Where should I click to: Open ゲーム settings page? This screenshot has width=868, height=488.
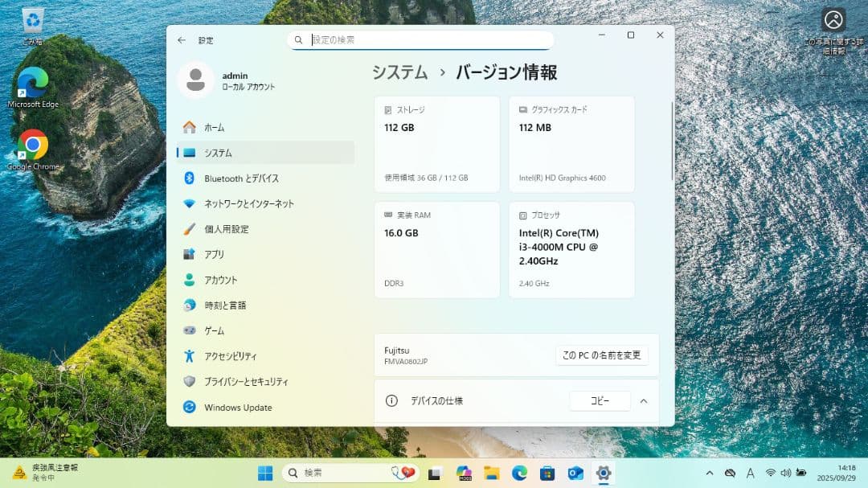point(266,330)
